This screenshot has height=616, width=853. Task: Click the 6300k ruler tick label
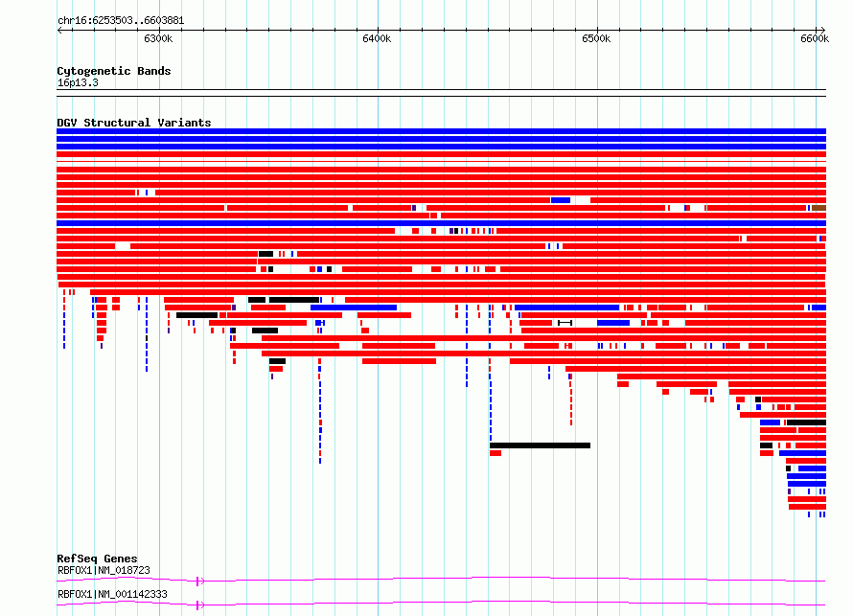158,38
